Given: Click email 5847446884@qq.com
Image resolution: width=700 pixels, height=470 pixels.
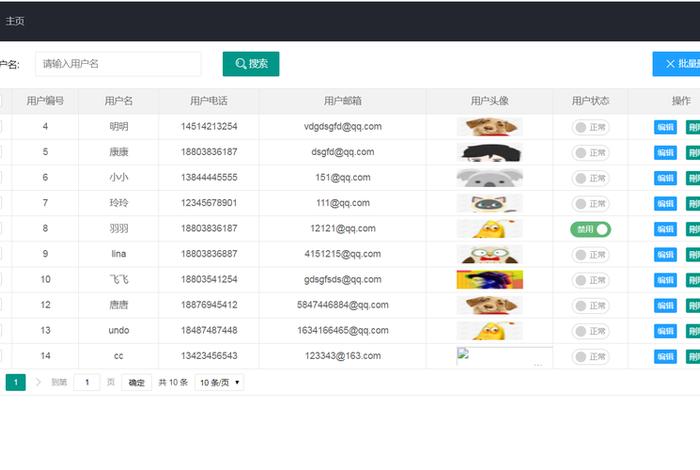Looking at the screenshot, I should [x=343, y=304].
